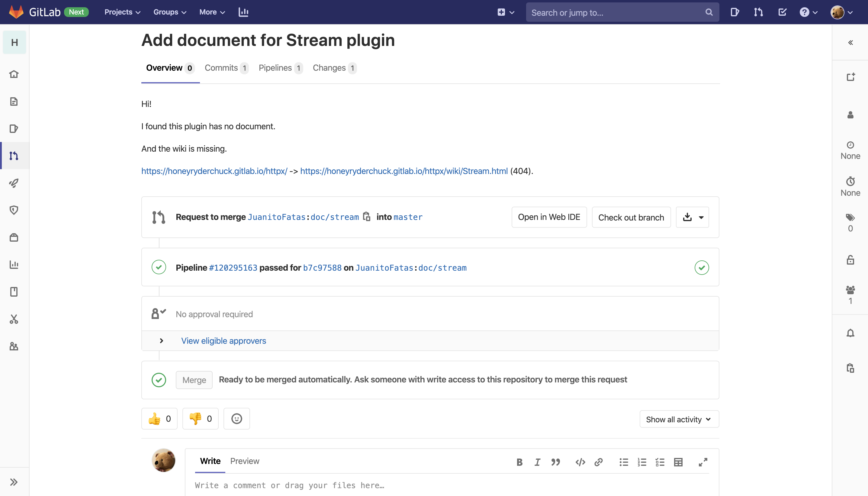868x496 pixels.
Task: Open Milestone clock icon in right sidebar
Action: point(850,145)
